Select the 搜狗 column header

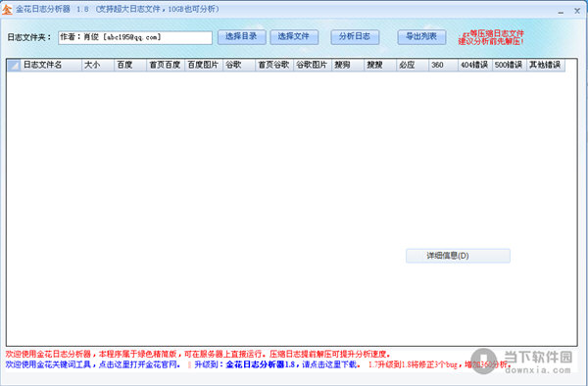tap(348, 65)
